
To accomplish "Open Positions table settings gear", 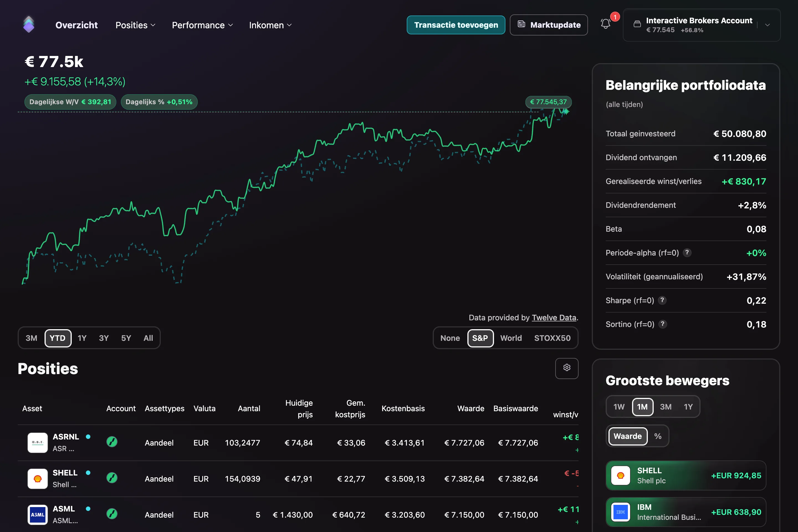I will click(x=567, y=368).
